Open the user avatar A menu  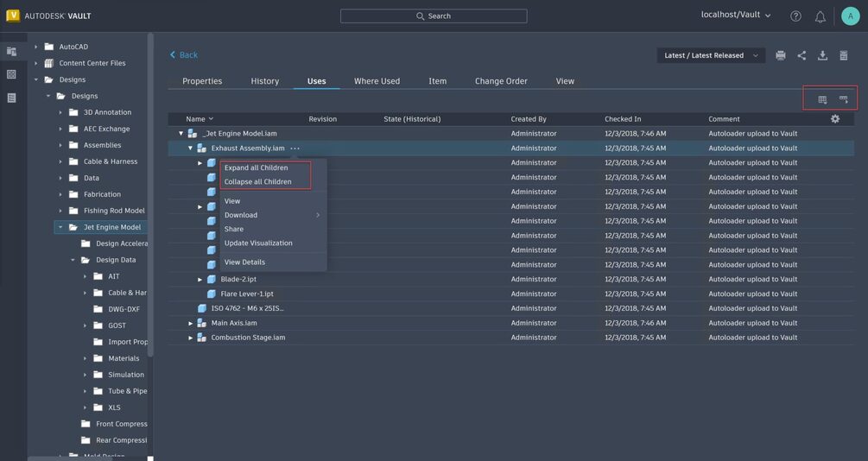click(850, 16)
